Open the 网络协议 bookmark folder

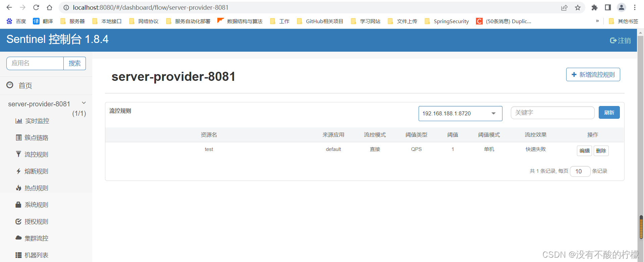click(144, 21)
